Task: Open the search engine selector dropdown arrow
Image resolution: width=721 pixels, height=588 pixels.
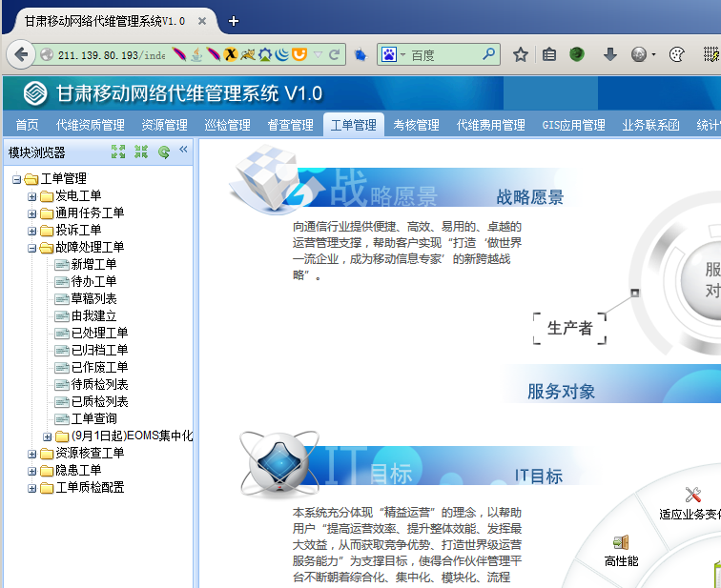Action: pyautogui.click(x=402, y=54)
